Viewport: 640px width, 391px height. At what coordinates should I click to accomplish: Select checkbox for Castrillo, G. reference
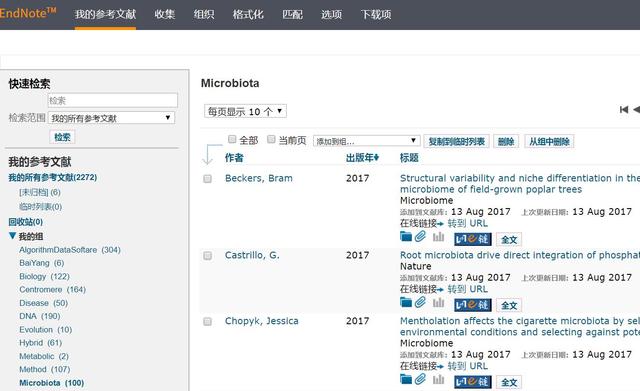[x=207, y=255]
